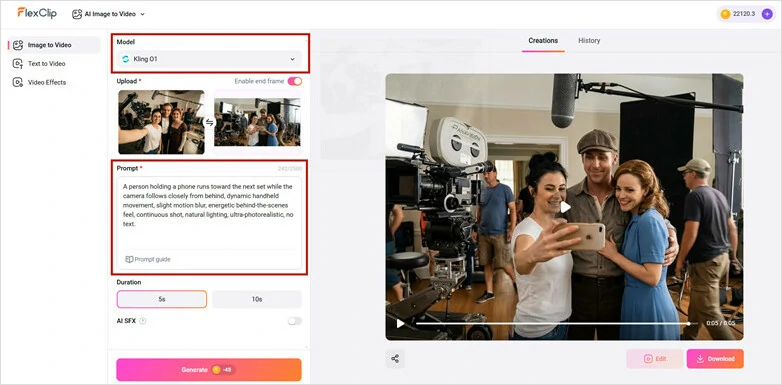This screenshot has width=782, height=385.
Task: Click the share icon below the video
Action: coord(395,359)
